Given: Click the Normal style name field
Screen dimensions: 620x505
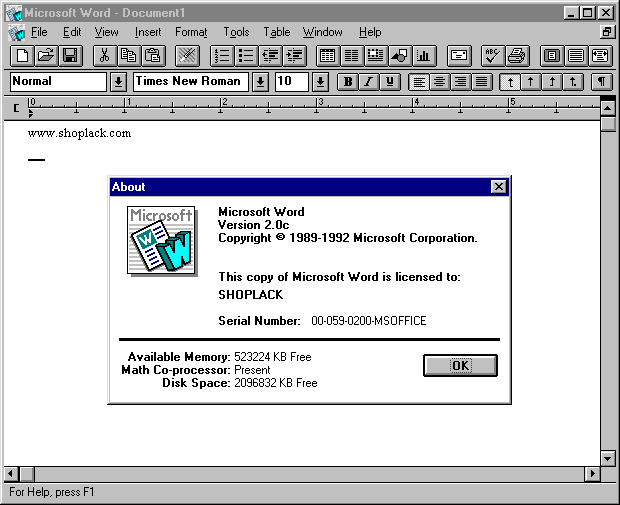Looking at the screenshot, I should [x=59, y=82].
